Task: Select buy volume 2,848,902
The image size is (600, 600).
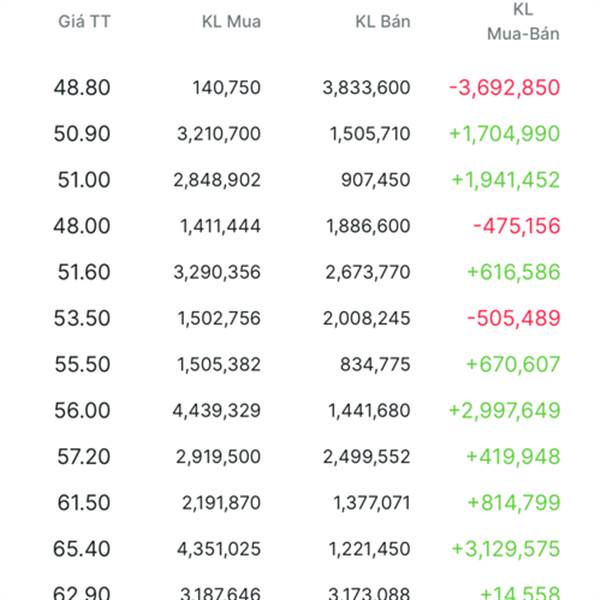Action: click(216, 180)
